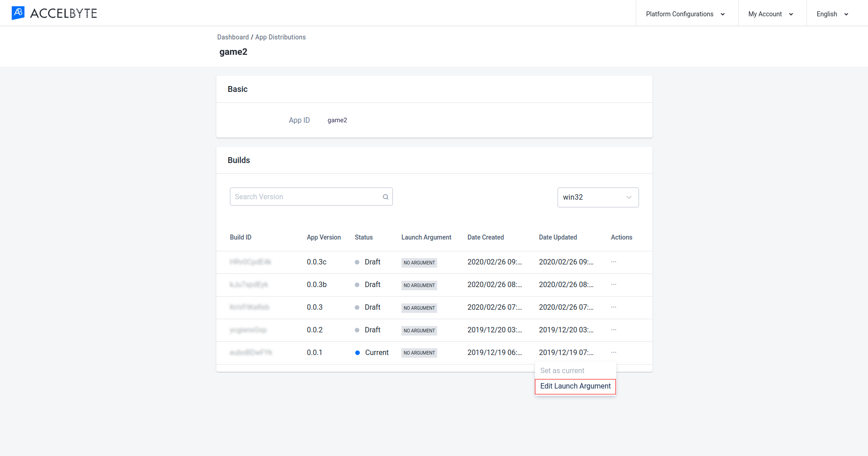Click NO ARGUMENT badge for version 0.0.3b
The image size is (868, 456).
click(419, 285)
